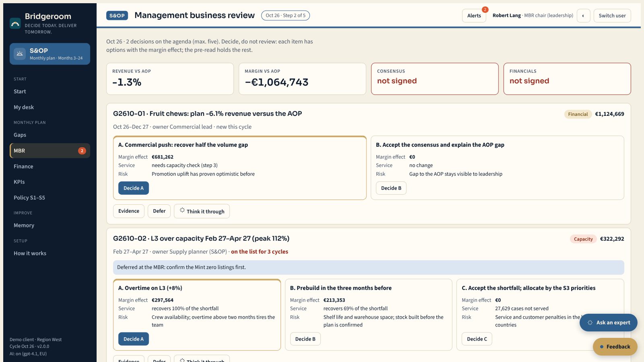Viewport: 644px width, 362px height.
Task: Open the Financials not signed card
Action: point(567,79)
